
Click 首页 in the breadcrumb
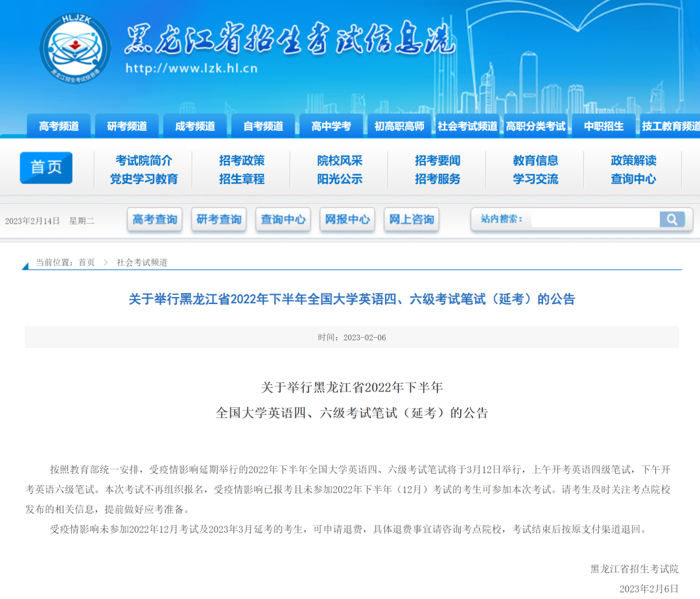pos(86,263)
